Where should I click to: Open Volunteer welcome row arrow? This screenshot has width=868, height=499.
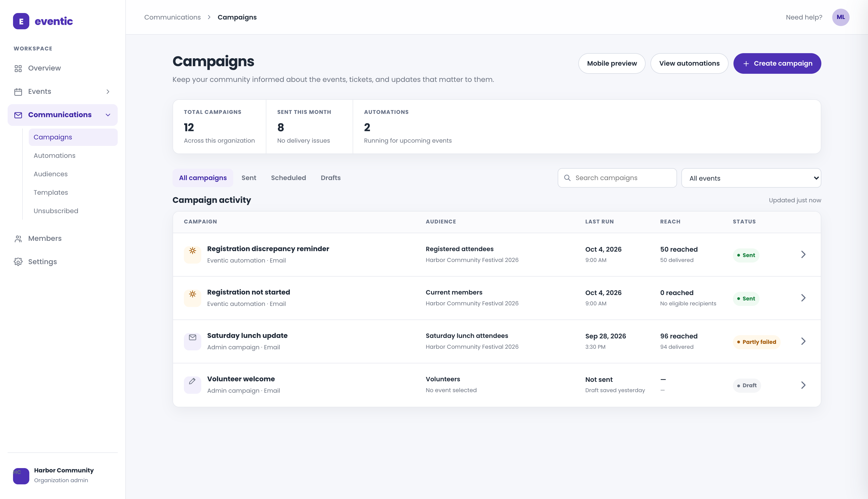click(803, 385)
